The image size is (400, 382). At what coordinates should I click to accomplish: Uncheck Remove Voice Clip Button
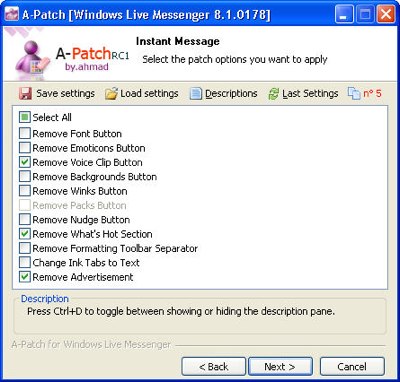[25, 162]
